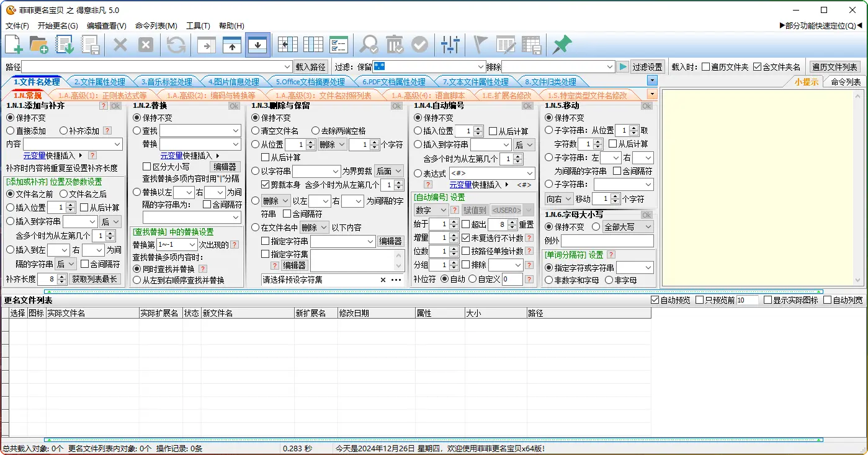Click the green checklist icon
The height and width of the screenshot is (455, 868).
tap(339, 45)
